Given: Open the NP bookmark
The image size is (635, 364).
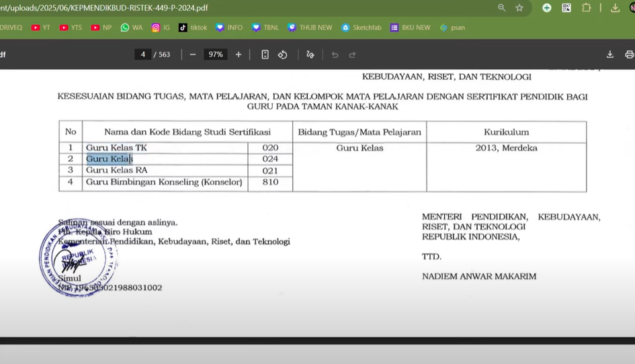Looking at the screenshot, I should [x=101, y=28].
